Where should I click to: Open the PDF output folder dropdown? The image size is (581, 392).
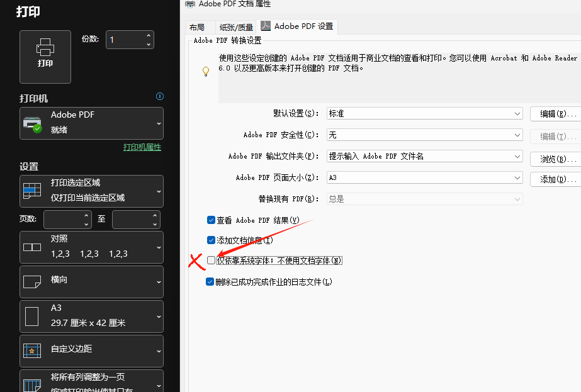point(425,156)
